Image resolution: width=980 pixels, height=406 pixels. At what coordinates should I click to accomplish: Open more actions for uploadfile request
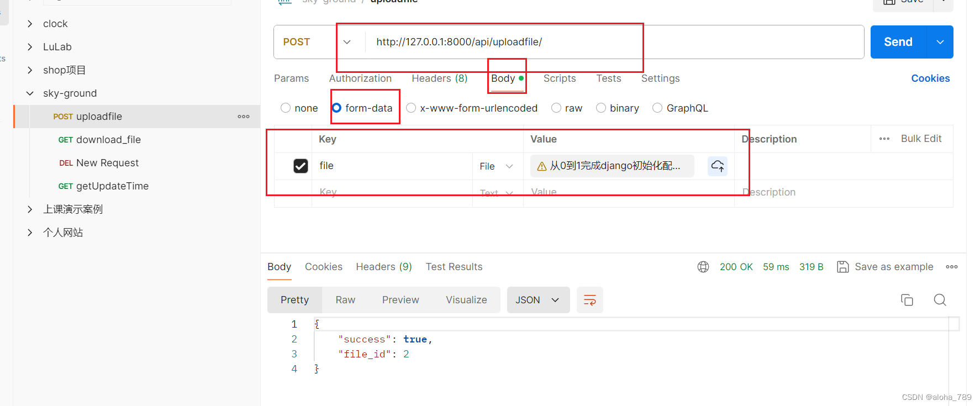click(244, 117)
